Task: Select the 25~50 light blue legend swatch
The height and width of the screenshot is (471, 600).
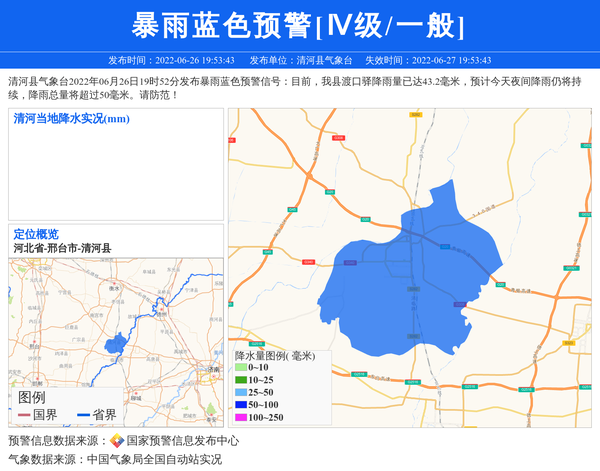Action: click(x=241, y=392)
